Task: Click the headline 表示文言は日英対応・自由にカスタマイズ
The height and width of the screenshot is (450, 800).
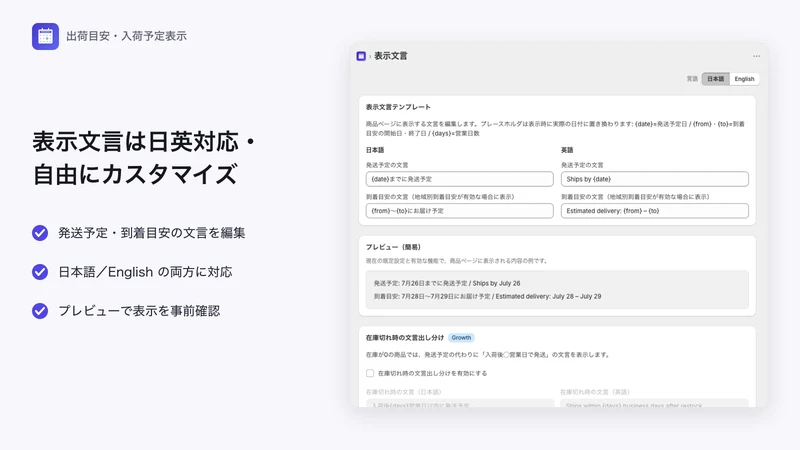Action: click(x=144, y=158)
